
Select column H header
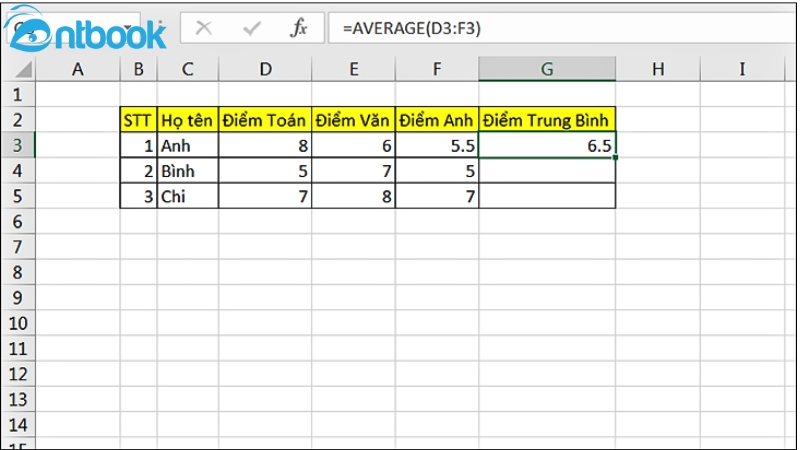click(658, 69)
